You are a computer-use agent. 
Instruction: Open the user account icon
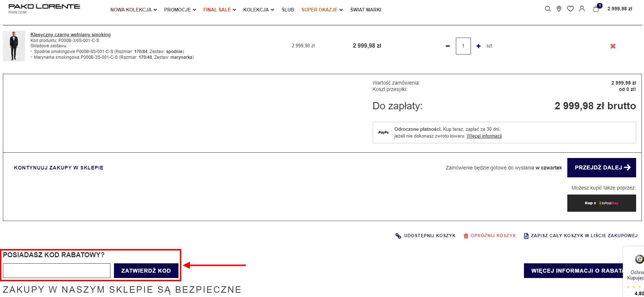click(582, 9)
